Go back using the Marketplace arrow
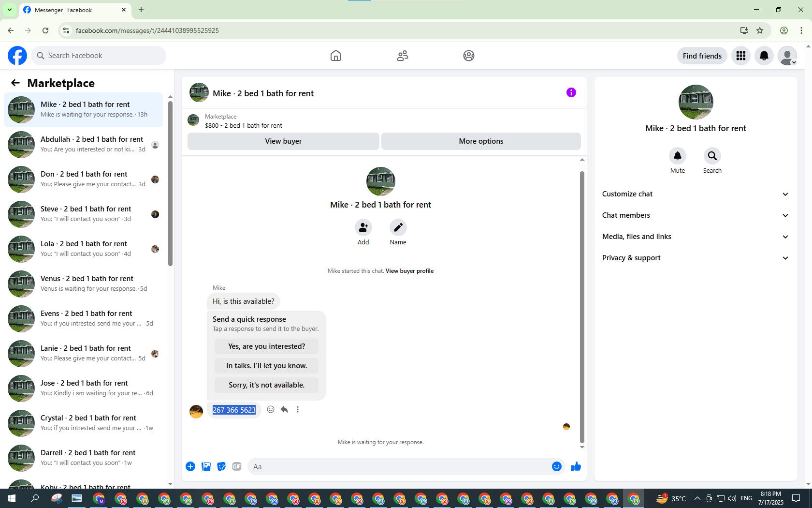 [15, 83]
